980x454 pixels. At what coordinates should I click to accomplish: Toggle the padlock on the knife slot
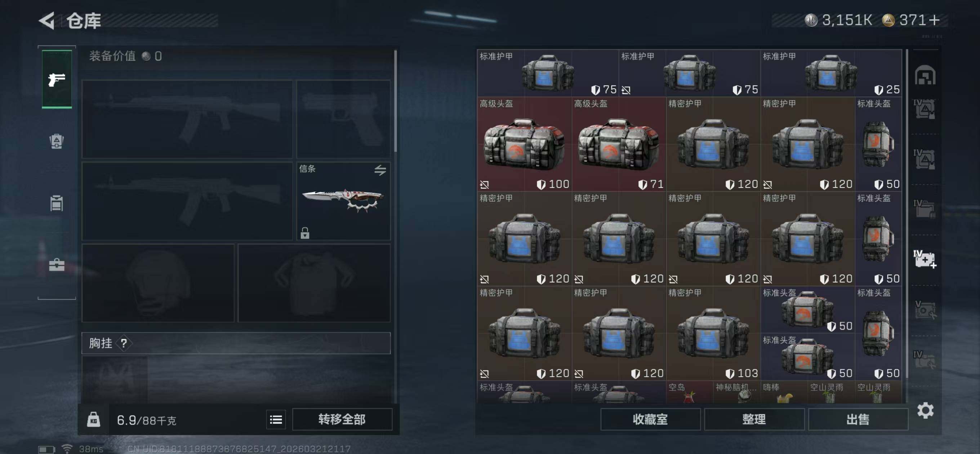305,233
